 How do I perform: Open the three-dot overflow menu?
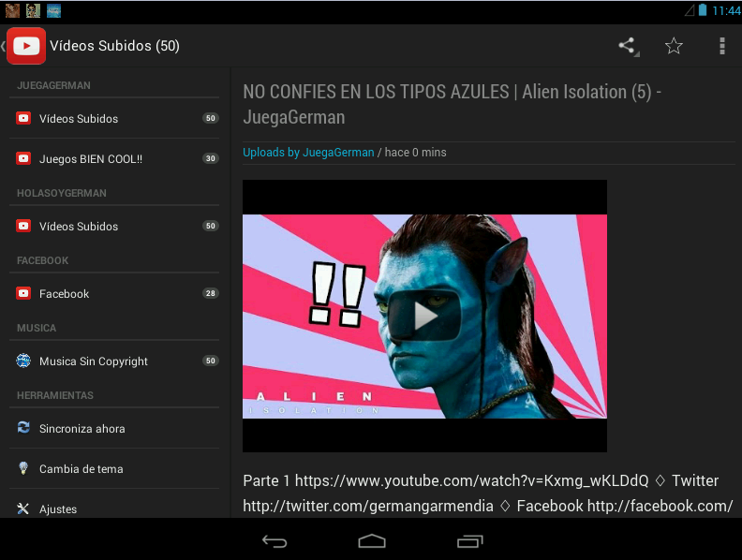click(x=721, y=46)
